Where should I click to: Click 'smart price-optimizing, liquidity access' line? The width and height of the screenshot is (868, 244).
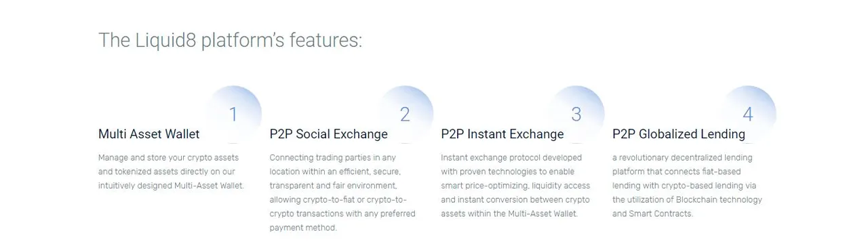(516, 186)
